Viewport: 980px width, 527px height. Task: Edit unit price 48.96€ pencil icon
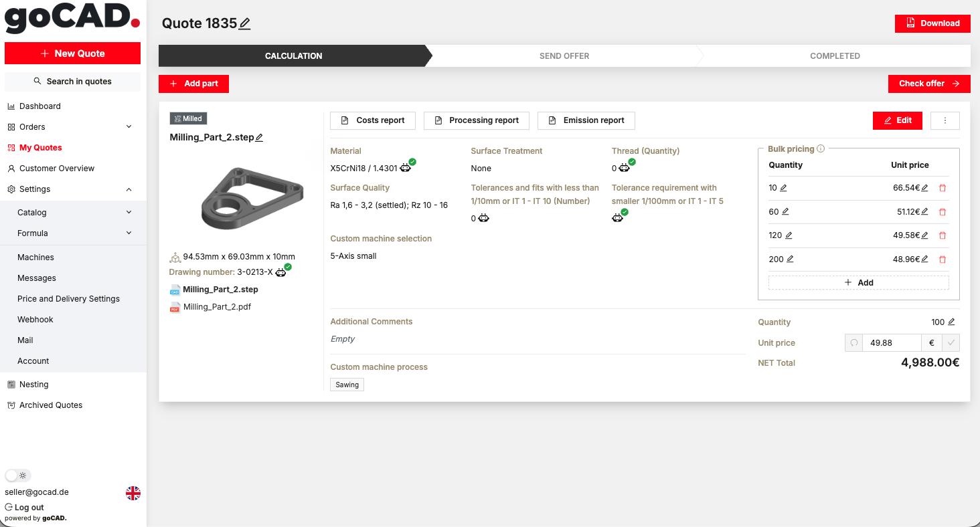925,259
